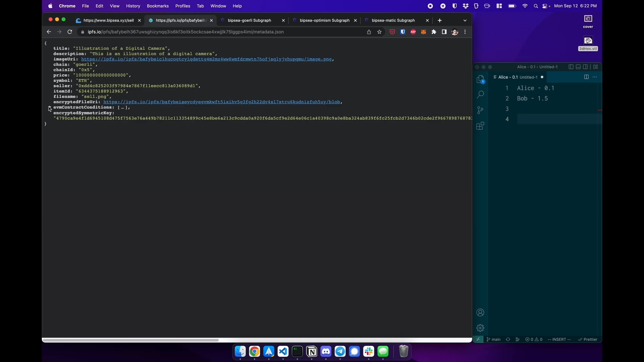Screen dimensions: 644x362
Task: Open Chrome profile avatar
Action: [x=455, y=32]
